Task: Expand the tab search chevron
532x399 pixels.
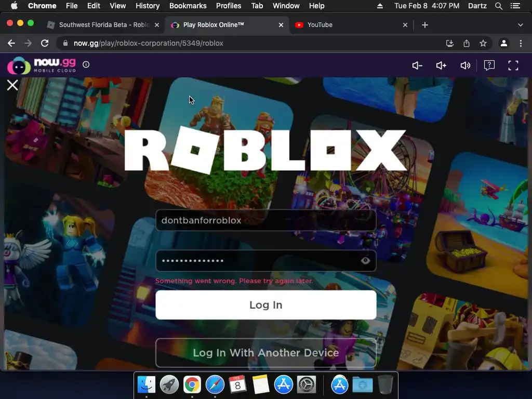Action: coord(521,25)
